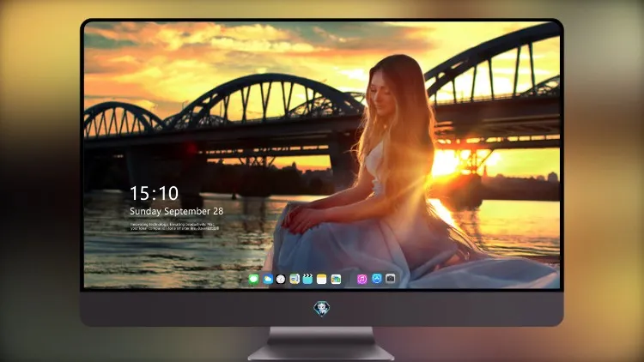Open the green Messages app in dock
Screen dimensions: 644x362
[254, 280]
